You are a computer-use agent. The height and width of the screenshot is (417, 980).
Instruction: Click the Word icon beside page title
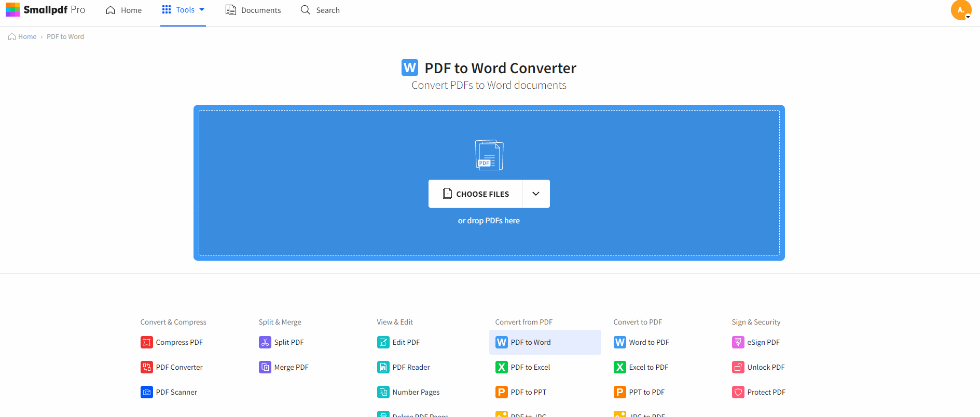click(410, 68)
